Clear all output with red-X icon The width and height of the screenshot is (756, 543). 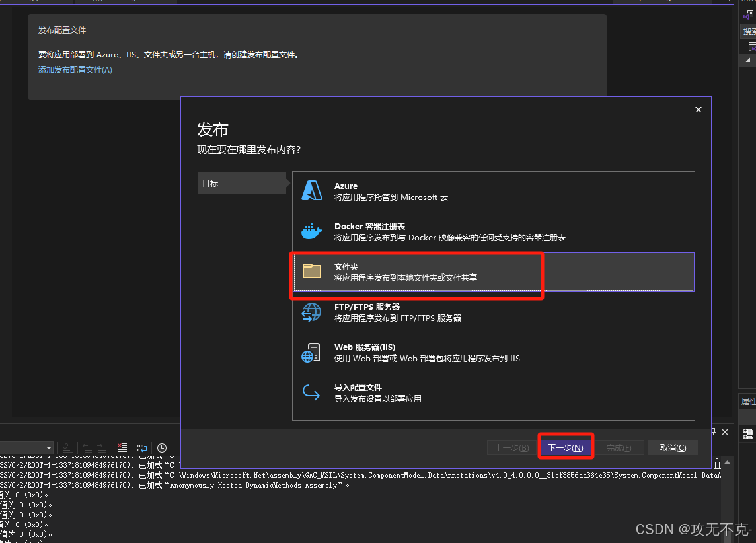(x=122, y=448)
